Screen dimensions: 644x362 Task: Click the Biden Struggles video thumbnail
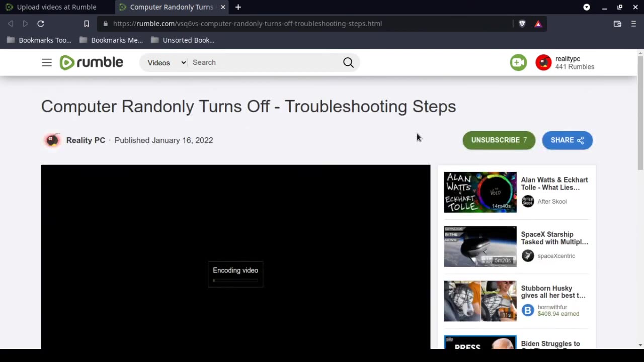pyautogui.click(x=480, y=342)
